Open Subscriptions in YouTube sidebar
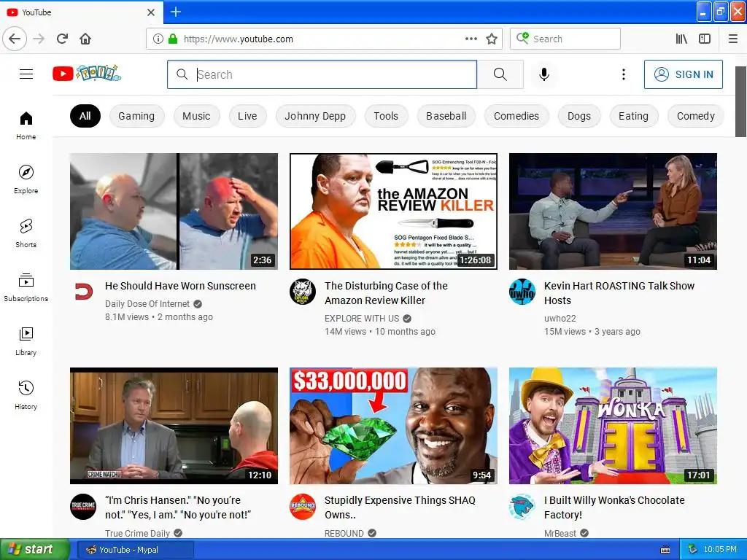Viewport: 747px width, 560px height. (x=26, y=287)
